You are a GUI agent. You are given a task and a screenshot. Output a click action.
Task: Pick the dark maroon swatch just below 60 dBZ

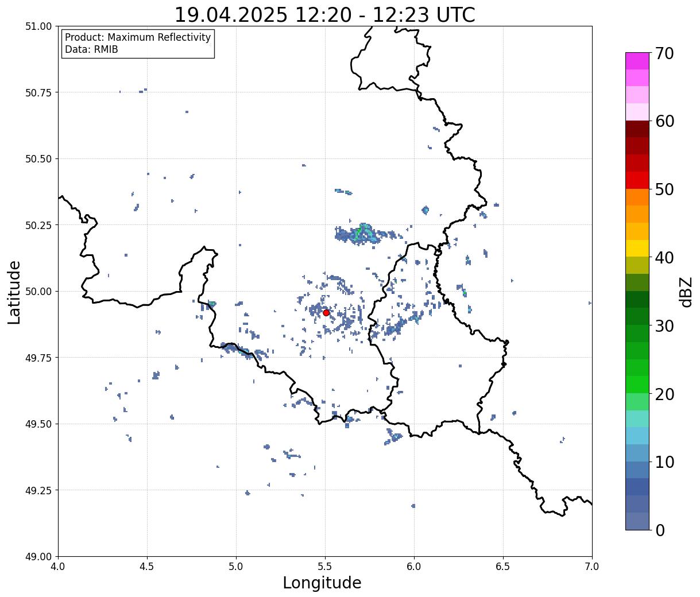click(x=637, y=129)
